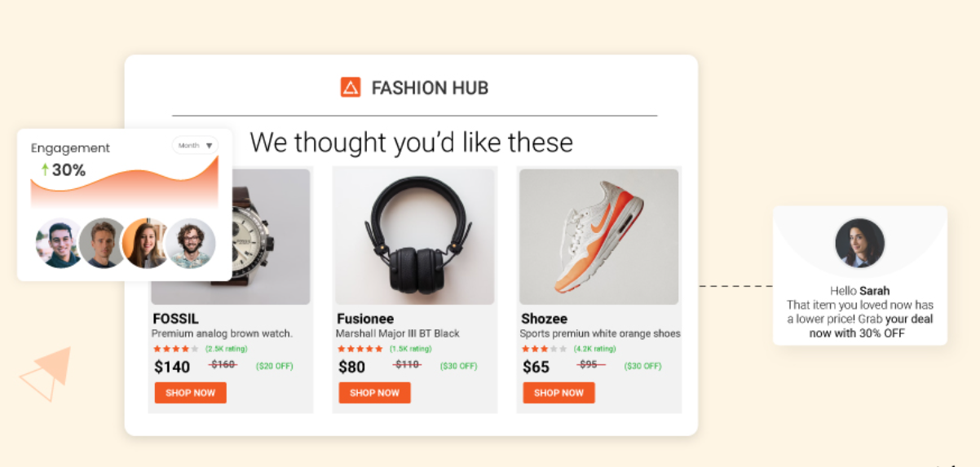Open the black headphones product image

(414, 236)
